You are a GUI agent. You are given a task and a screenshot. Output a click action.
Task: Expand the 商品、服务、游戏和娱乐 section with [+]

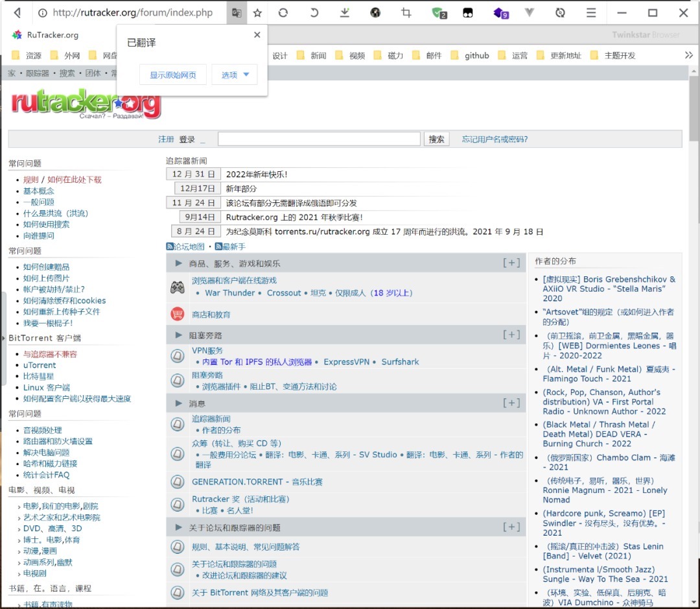(x=511, y=263)
